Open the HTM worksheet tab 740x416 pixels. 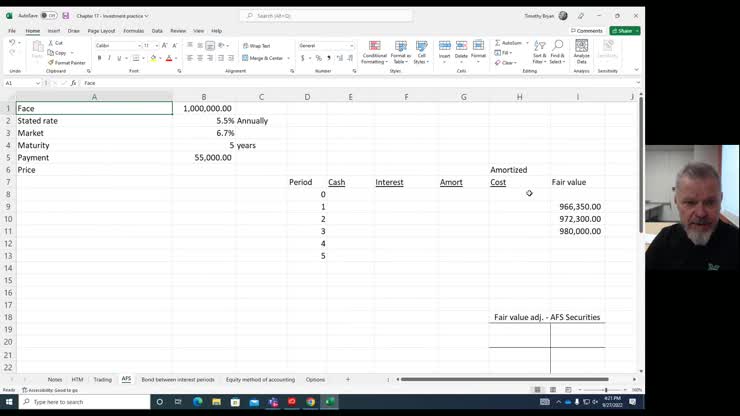pyautogui.click(x=77, y=380)
